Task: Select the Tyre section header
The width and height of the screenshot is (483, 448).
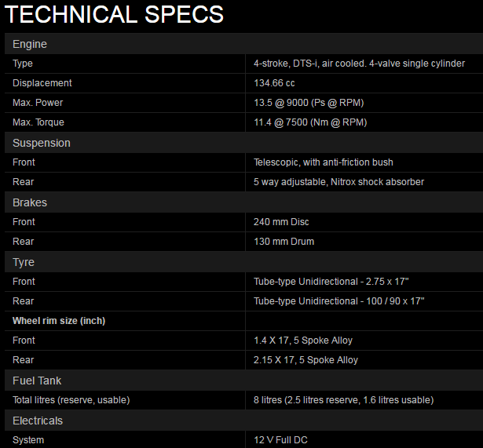Action: (x=24, y=262)
